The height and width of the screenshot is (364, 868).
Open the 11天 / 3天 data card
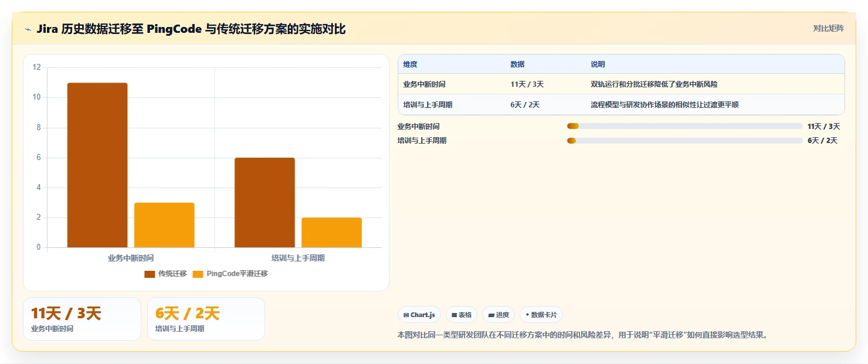(82, 319)
